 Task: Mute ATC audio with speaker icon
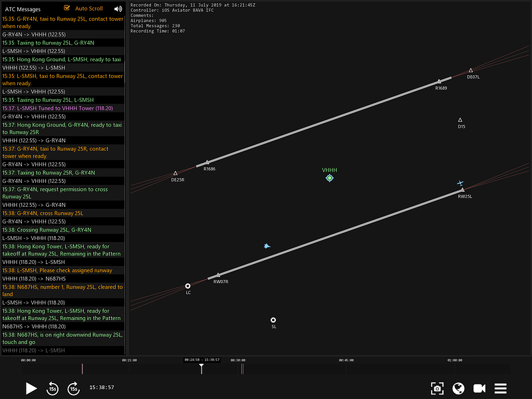tap(118, 9)
